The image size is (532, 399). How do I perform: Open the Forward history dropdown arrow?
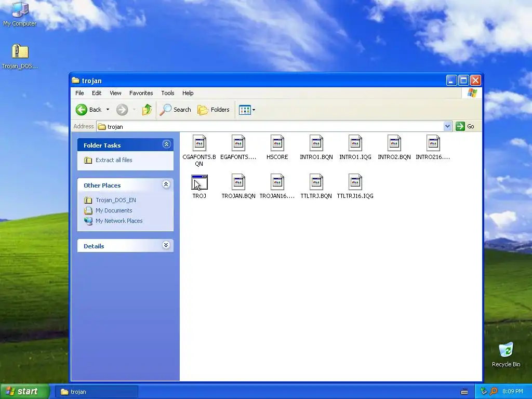pyautogui.click(x=135, y=110)
